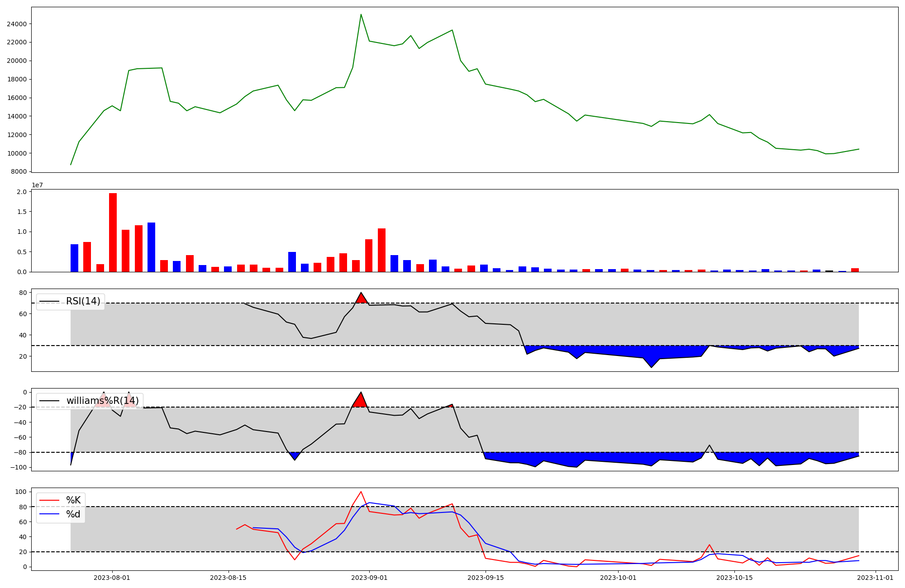This screenshot has width=905, height=588.
Task: Click the 2023-09-01 x-axis date label
Action: click(x=369, y=578)
